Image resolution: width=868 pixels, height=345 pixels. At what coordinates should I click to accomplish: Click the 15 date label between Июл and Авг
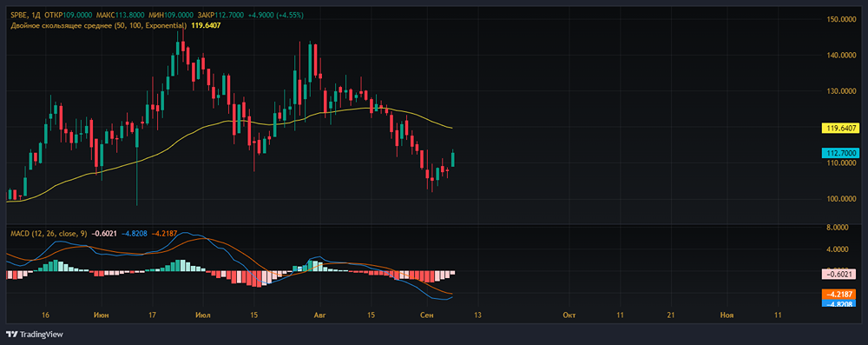coord(253,315)
